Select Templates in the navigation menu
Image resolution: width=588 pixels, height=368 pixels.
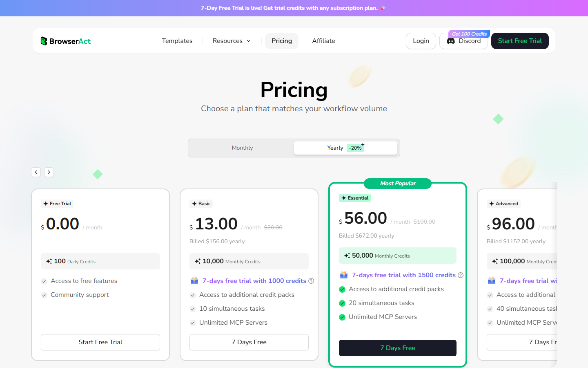coord(177,41)
